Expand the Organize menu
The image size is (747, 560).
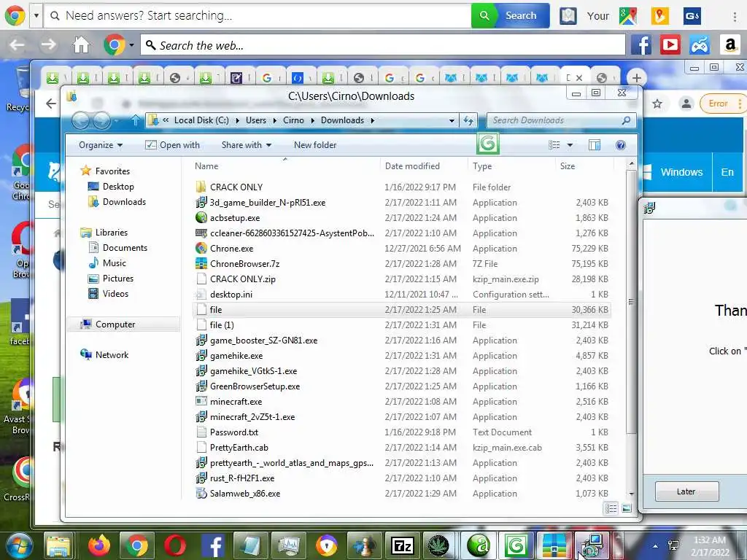click(x=101, y=145)
